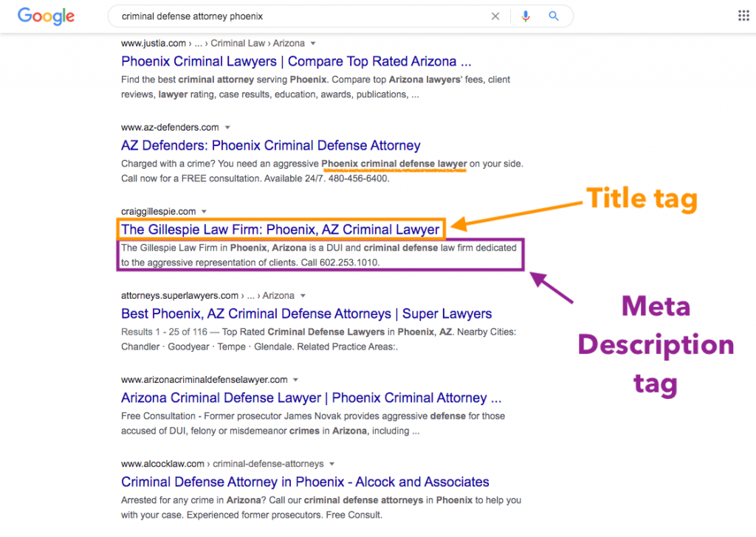Open 'AZ Defenders: Phoenix Criminal Defense Attorney' result
756x537 pixels.
point(270,145)
